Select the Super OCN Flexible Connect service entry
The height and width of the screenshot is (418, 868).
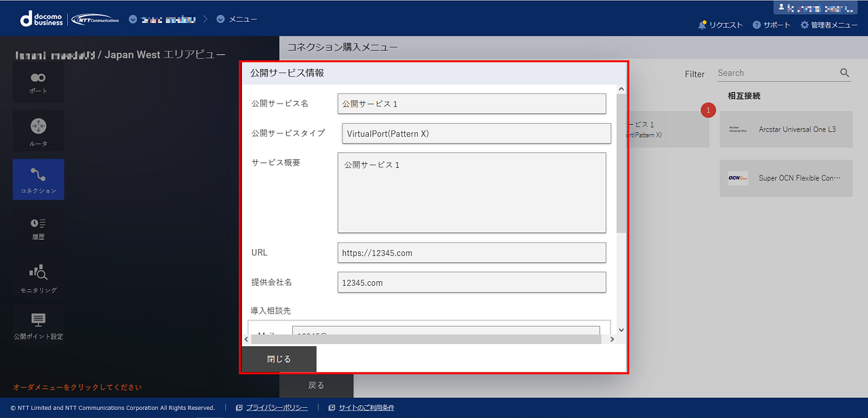(x=785, y=178)
